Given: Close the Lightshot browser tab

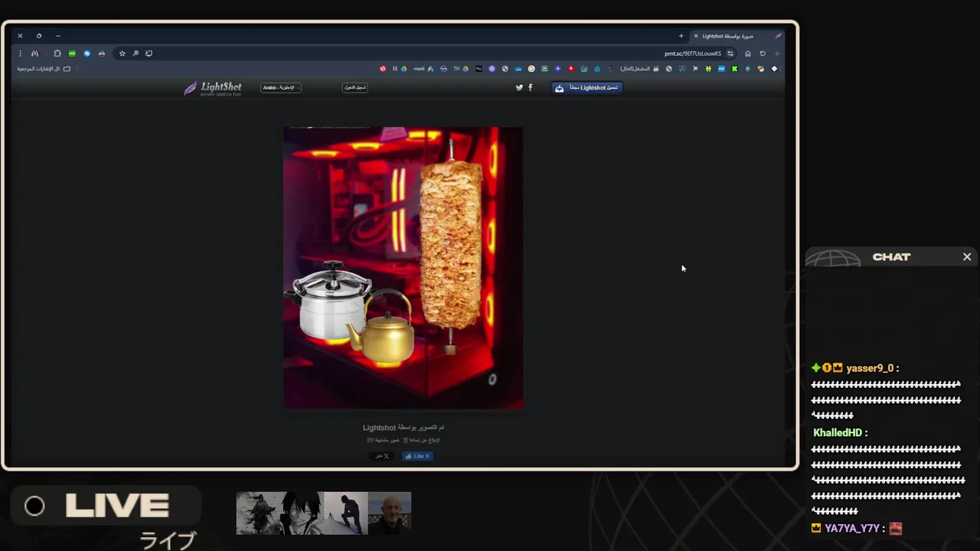Looking at the screenshot, I should [695, 36].
